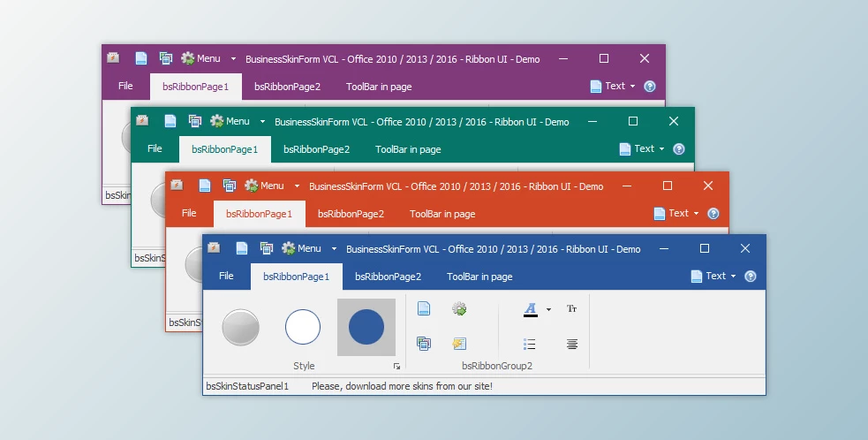Click the text size Tт icon
The image size is (868, 440).
pos(572,308)
